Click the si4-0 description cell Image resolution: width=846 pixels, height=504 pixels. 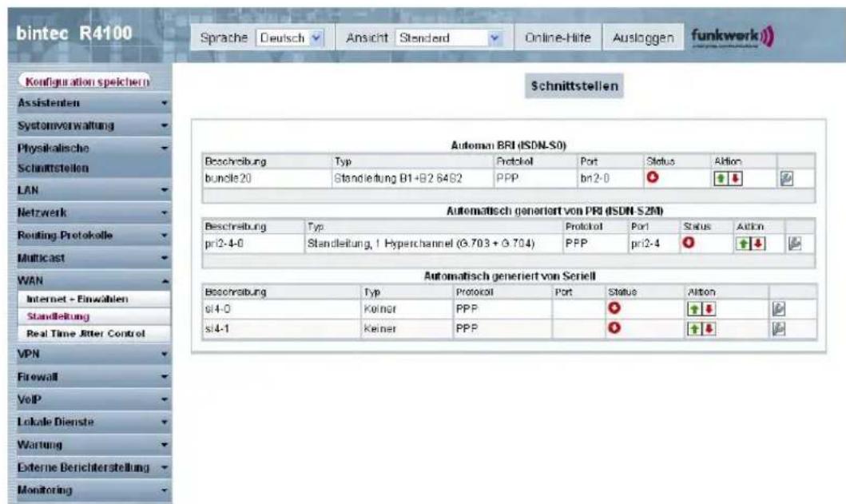coord(281,309)
